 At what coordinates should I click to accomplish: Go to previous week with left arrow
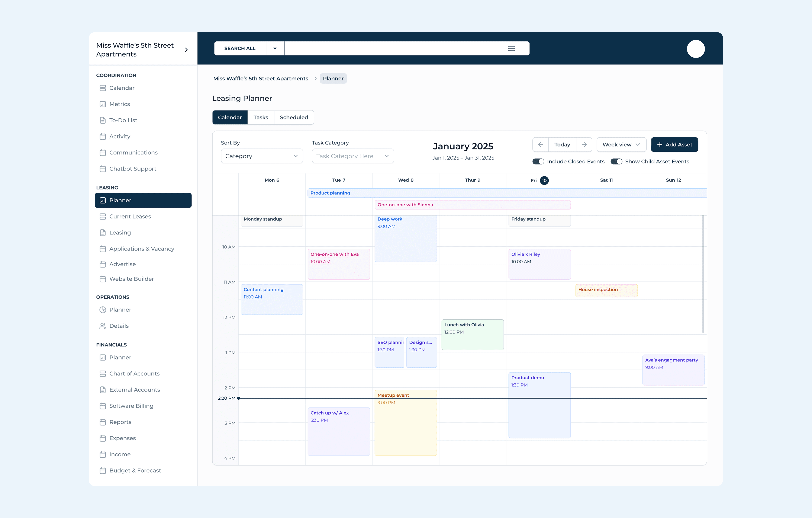point(540,144)
